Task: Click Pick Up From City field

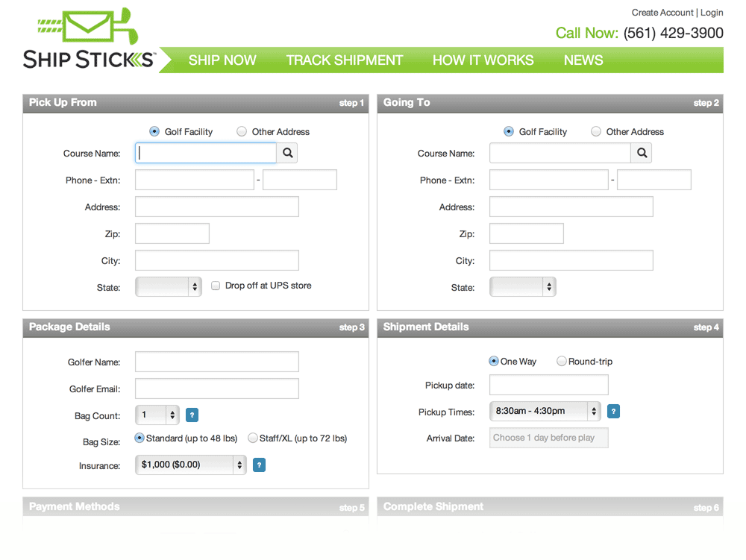Action: (x=217, y=260)
